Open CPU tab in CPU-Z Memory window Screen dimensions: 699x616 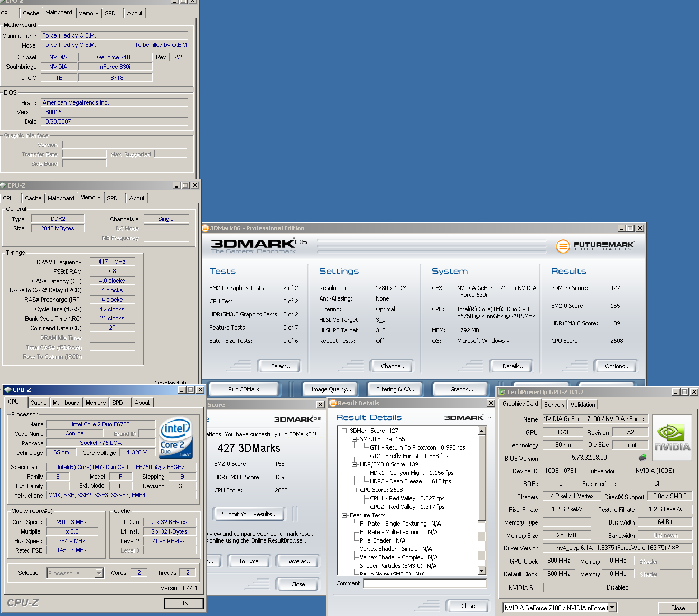(x=8, y=198)
